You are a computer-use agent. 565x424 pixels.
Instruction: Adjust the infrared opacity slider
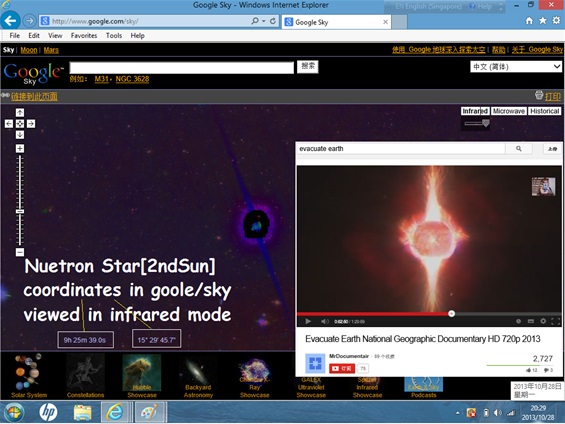(x=486, y=124)
